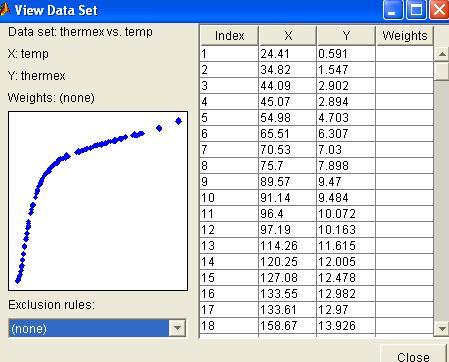The height and width of the screenshot is (362, 449).
Task: Click the MATLAB icon in the title bar
Action: click(4, 9)
